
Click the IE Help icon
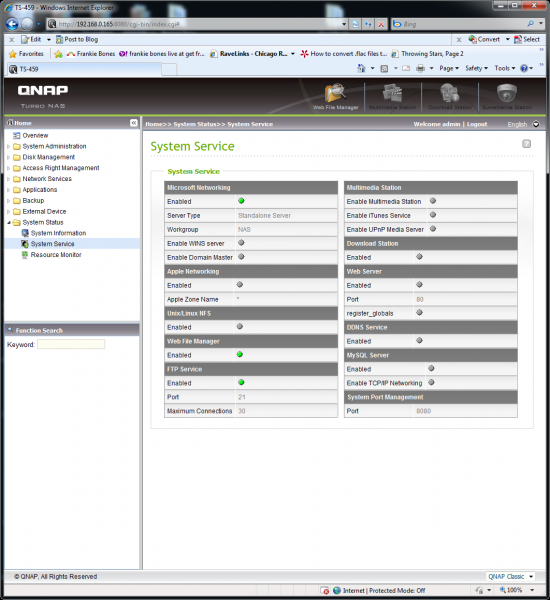(x=524, y=68)
